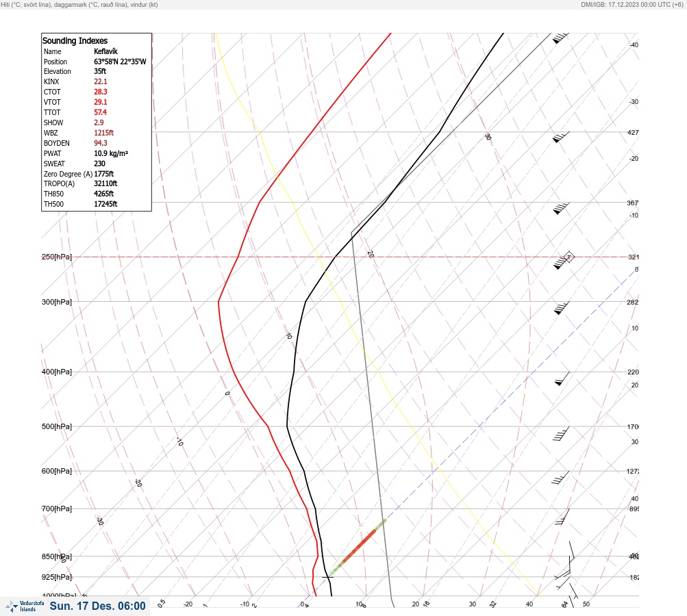Click the wind barb at 400 hPa
This screenshot has height=616, width=687.
(x=562, y=378)
